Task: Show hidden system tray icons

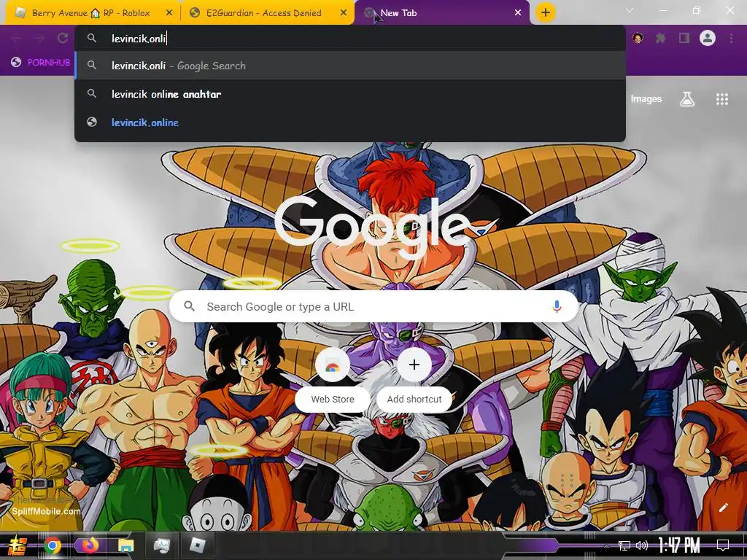Action: (606, 545)
